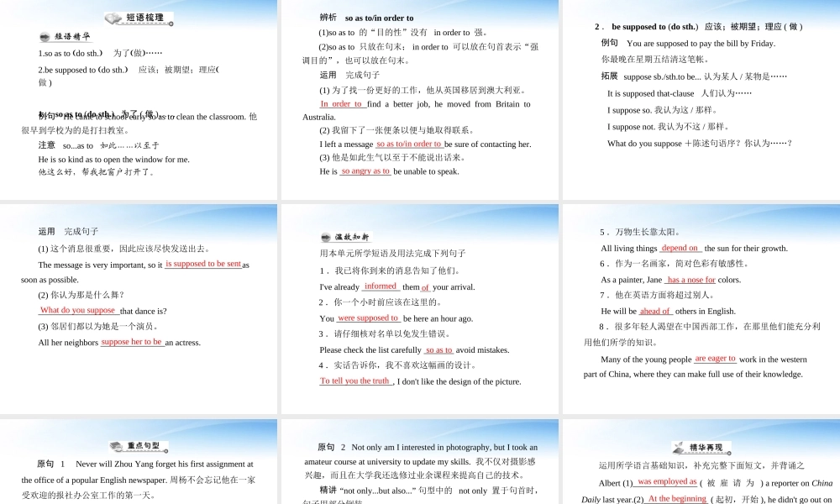Screen dimensions: 840x504
Task: Click prompt '(2) 你认为那是什么舞？'
Action: click(x=81, y=295)
